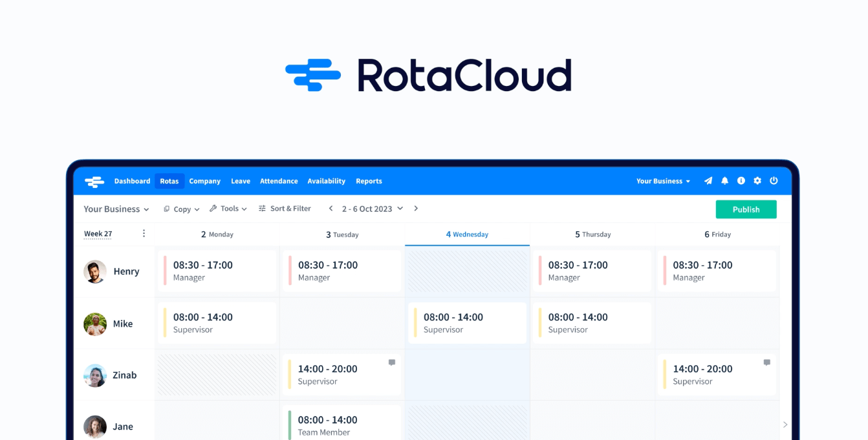The width and height of the screenshot is (868, 440).
Task: Expand the Copy dropdown
Action: tap(181, 209)
